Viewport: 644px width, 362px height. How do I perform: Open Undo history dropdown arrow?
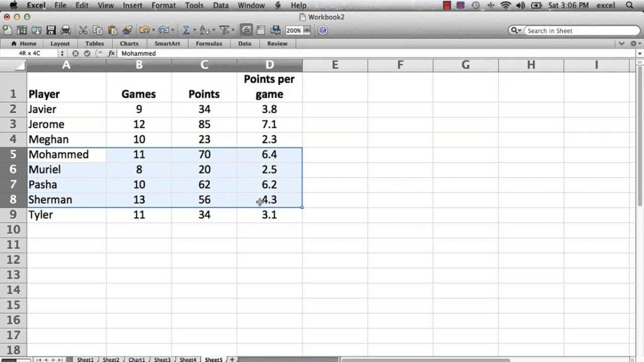pos(153,31)
